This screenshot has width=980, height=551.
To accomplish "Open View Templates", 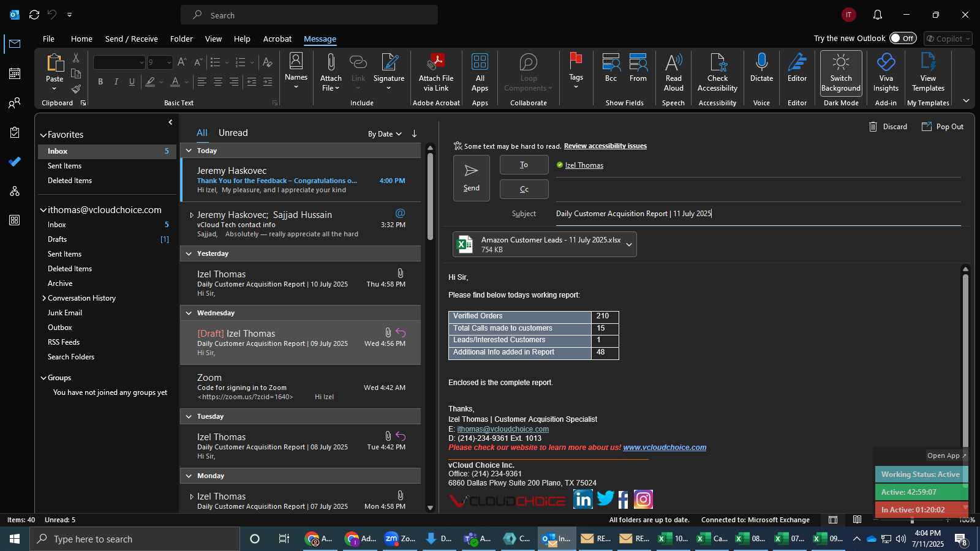I will click(928, 72).
